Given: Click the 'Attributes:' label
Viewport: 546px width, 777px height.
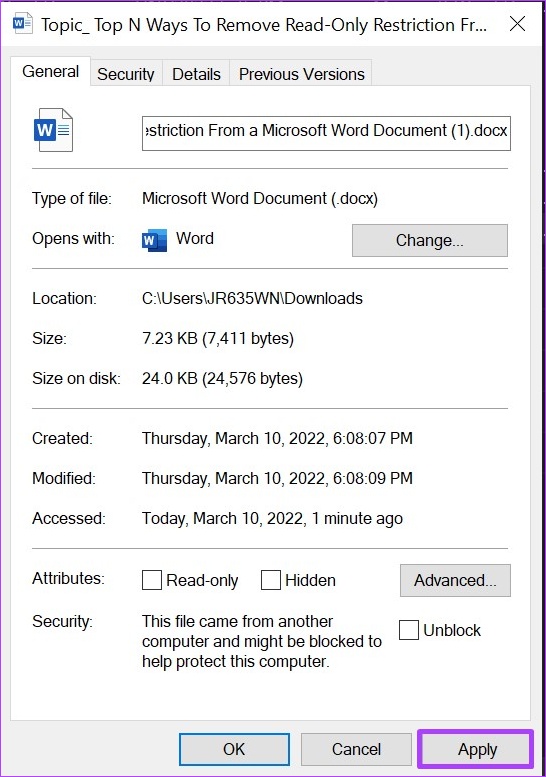Looking at the screenshot, I should click(x=68, y=578).
